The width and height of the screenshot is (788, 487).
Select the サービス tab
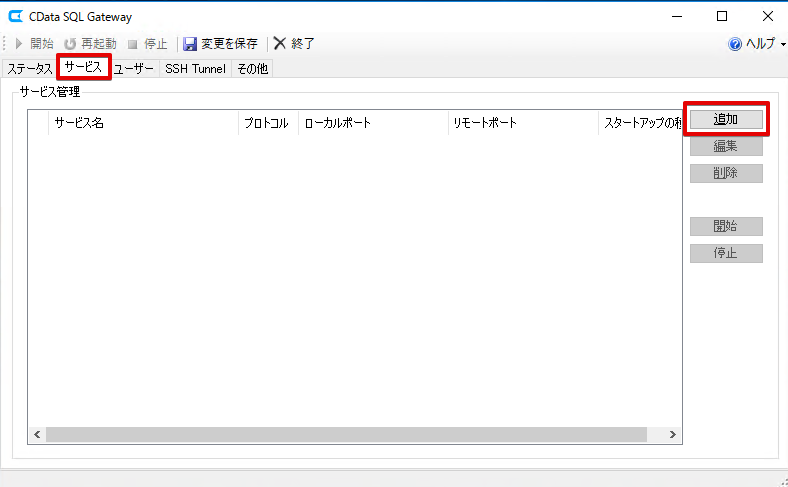tap(83, 67)
